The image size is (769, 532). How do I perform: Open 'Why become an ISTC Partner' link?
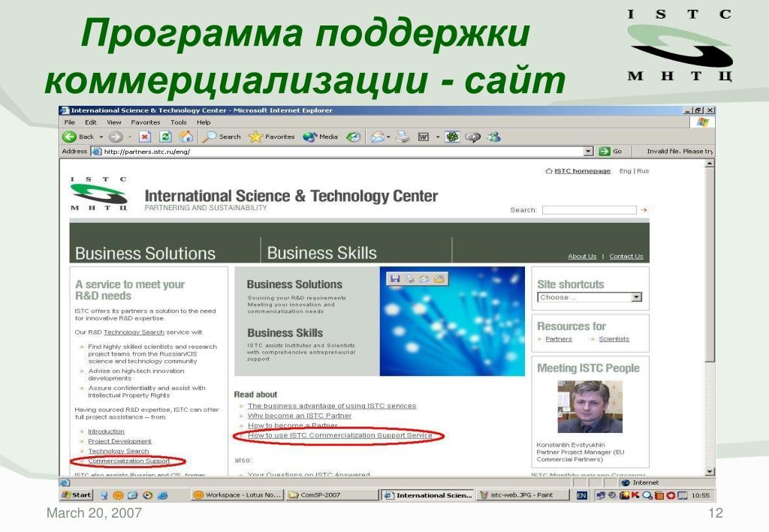300,416
